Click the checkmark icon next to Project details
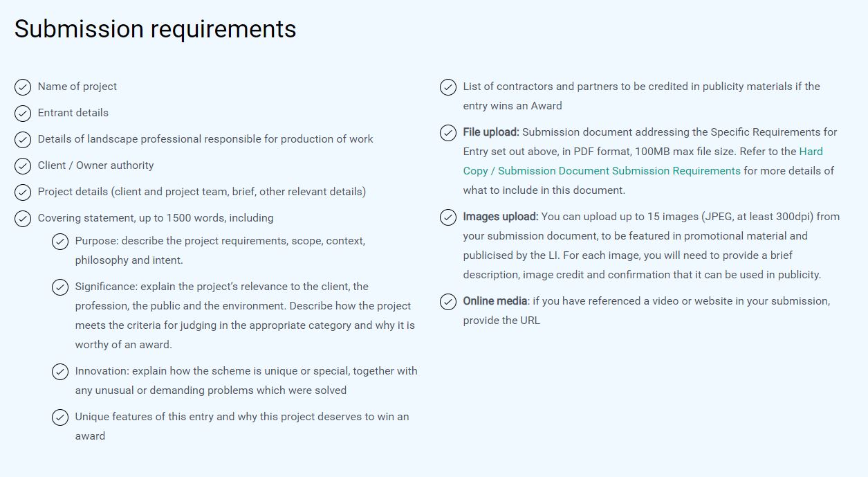868x477 pixels. (x=23, y=192)
